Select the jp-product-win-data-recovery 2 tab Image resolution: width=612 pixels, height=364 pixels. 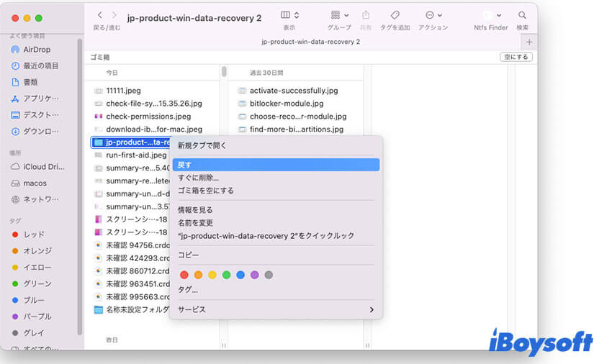click(311, 42)
